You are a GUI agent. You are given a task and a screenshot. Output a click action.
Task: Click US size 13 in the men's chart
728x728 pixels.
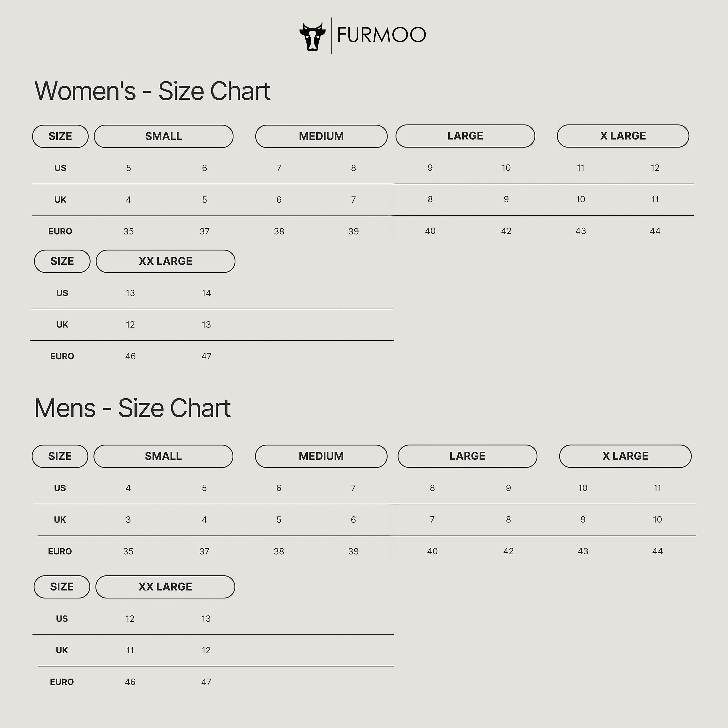tap(206, 619)
